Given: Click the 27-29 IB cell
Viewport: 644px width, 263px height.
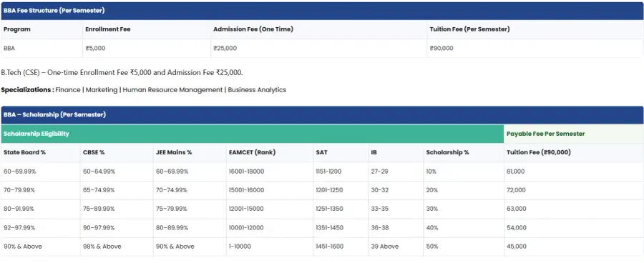Looking at the screenshot, I should pos(396,172).
